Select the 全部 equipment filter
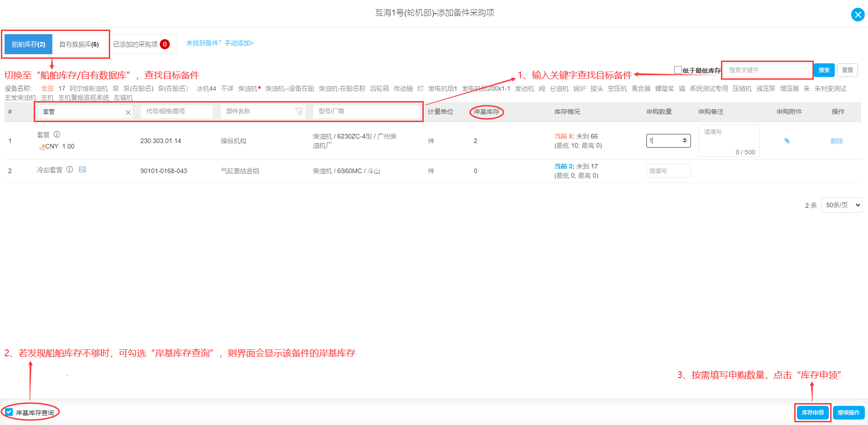 [47, 88]
